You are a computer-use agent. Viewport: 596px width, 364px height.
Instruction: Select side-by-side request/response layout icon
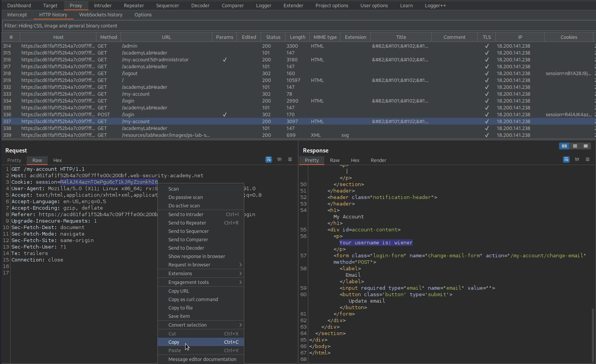point(564,146)
